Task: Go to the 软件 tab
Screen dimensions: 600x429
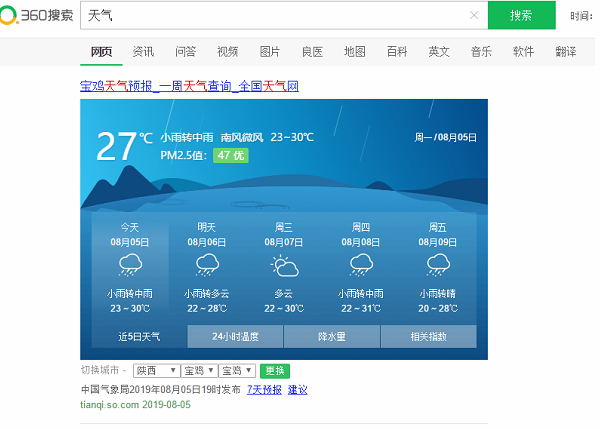Action: coord(523,51)
